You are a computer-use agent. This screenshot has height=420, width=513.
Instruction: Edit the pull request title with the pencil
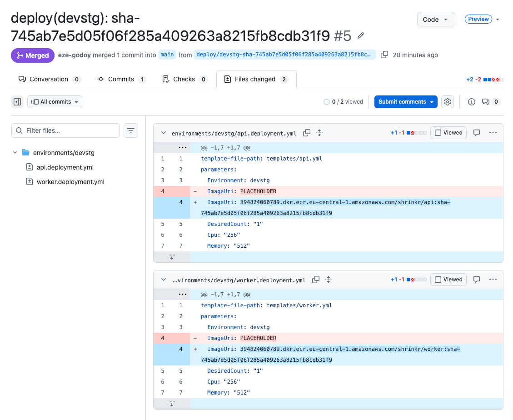point(360,35)
